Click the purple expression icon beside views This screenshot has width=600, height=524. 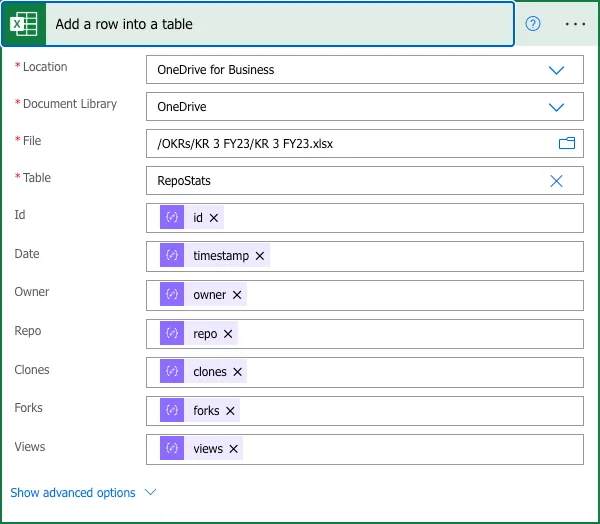[172, 448]
